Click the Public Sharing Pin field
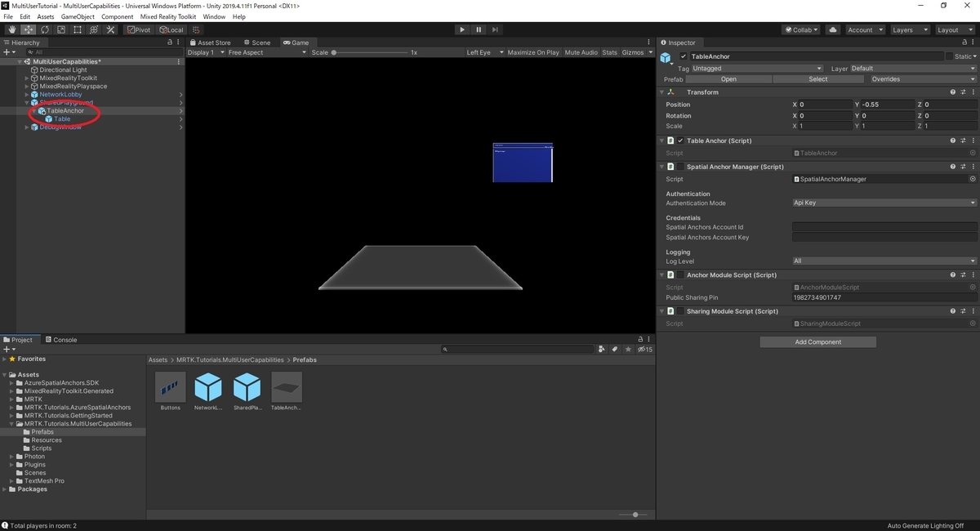The width and height of the screenshot is (980, 531). point(884,297)
